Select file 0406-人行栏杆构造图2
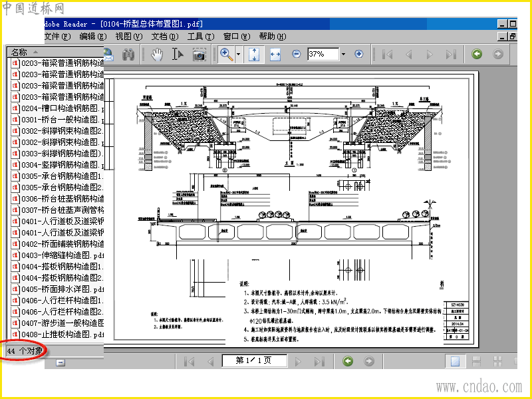The height and width of the screenshot is (399, 532). (x=56, y=312)
